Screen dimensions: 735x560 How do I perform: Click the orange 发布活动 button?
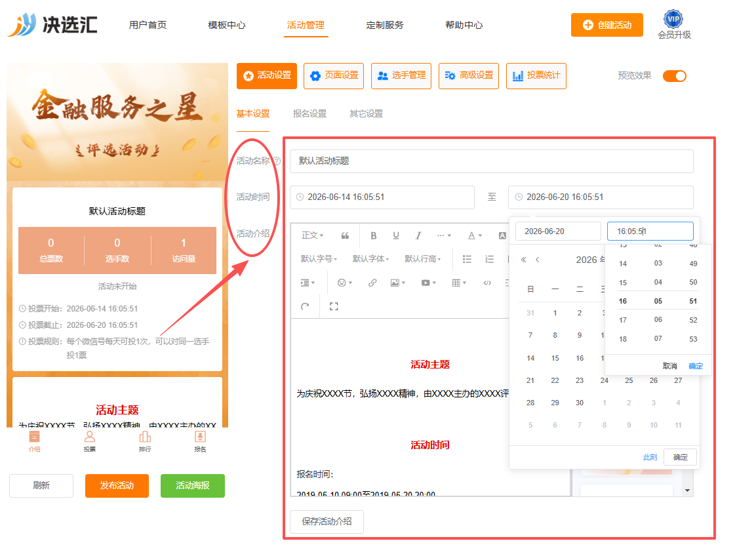point(117,485)
